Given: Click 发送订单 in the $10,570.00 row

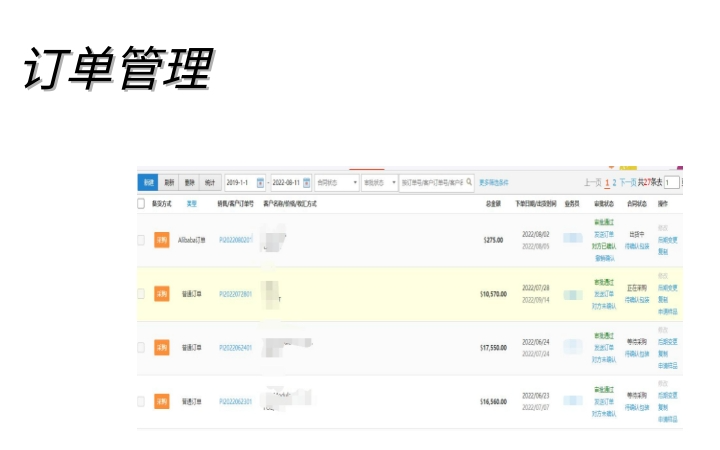Looking at the screenshot, I should pyautogui.click(x=604, y=294).
